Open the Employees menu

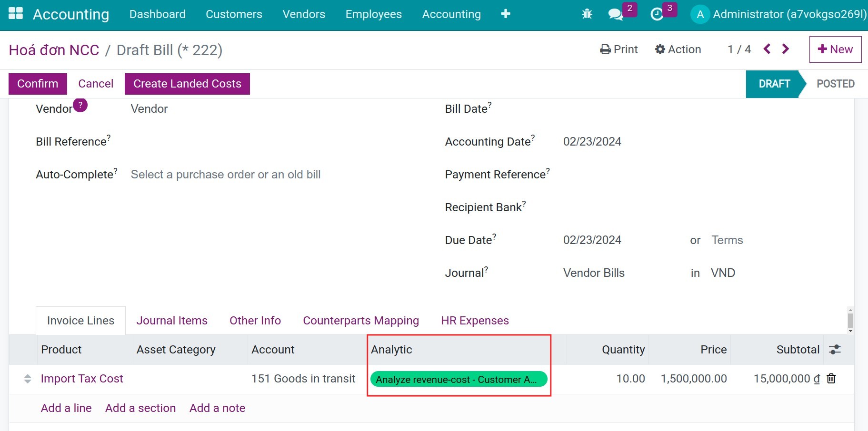(x=373, y=14)
